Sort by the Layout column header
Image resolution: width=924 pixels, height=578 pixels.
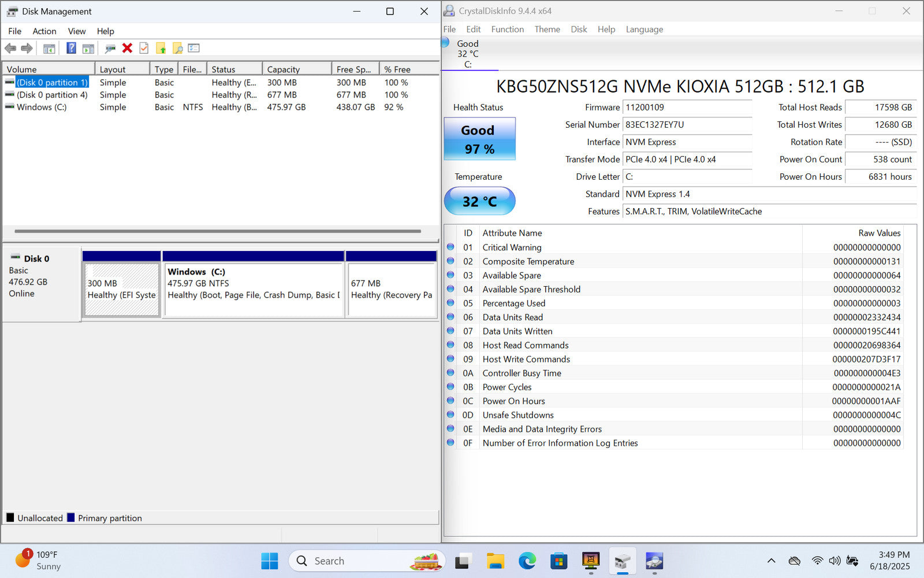click(122, 69)
